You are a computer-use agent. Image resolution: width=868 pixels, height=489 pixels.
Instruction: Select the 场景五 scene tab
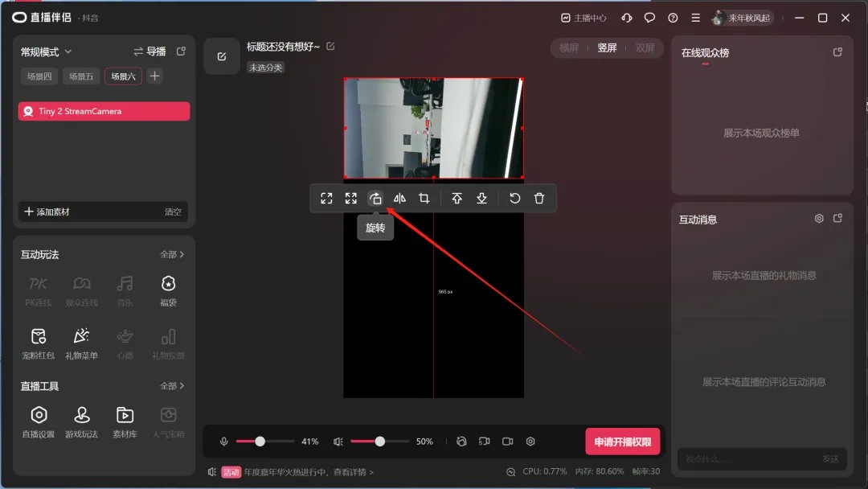(81, 76)
